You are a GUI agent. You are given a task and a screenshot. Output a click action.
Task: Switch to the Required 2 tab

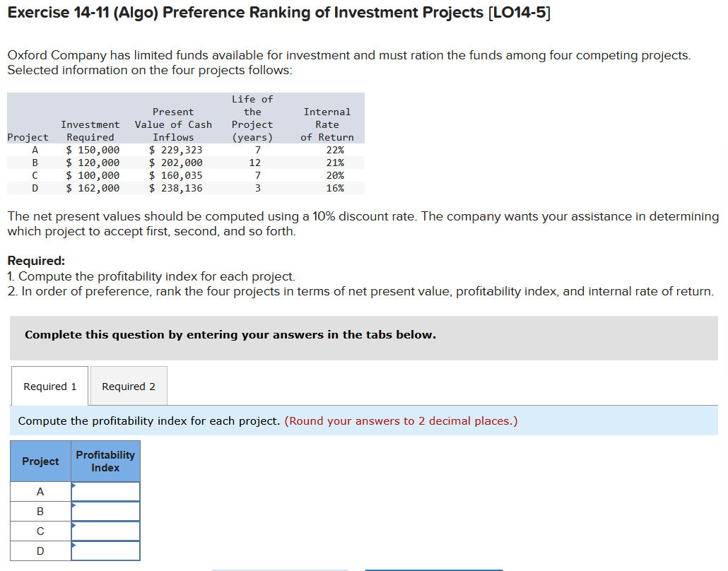pos(129,387)
